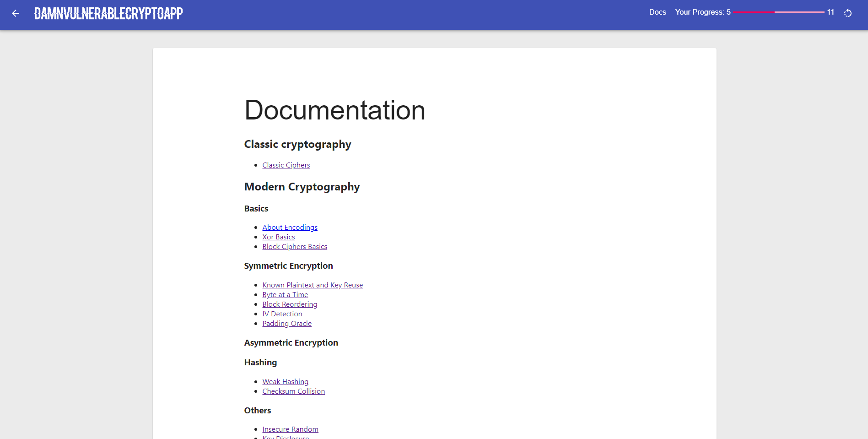
Task: Open the About Encodings link
Action: click(x=290, y=228)
